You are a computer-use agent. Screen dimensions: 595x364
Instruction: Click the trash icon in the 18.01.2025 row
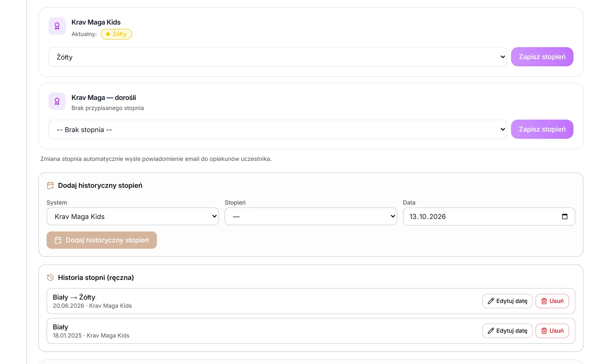pyautogui.click(x=544, y=331)
